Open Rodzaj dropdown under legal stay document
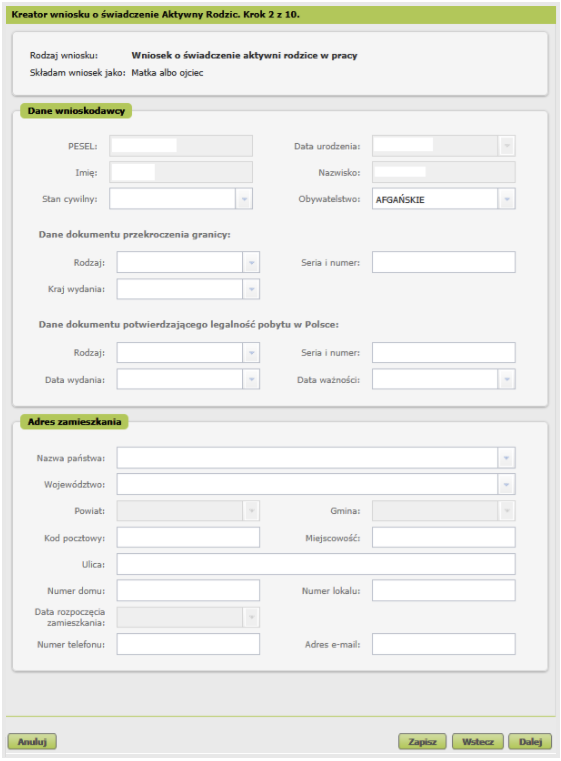This screenshot has width=561, height=761. (x=251, y=353)
